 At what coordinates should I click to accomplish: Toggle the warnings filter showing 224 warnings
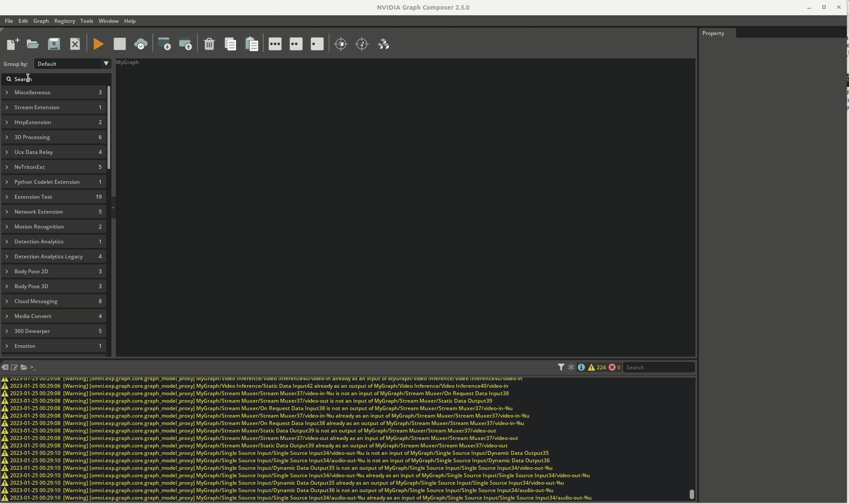click(595, 368)
